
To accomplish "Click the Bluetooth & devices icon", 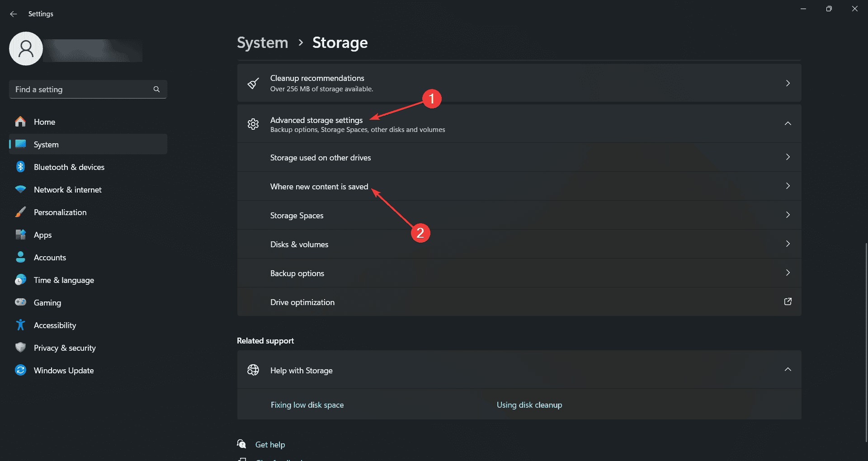I will tap(20, 167).
